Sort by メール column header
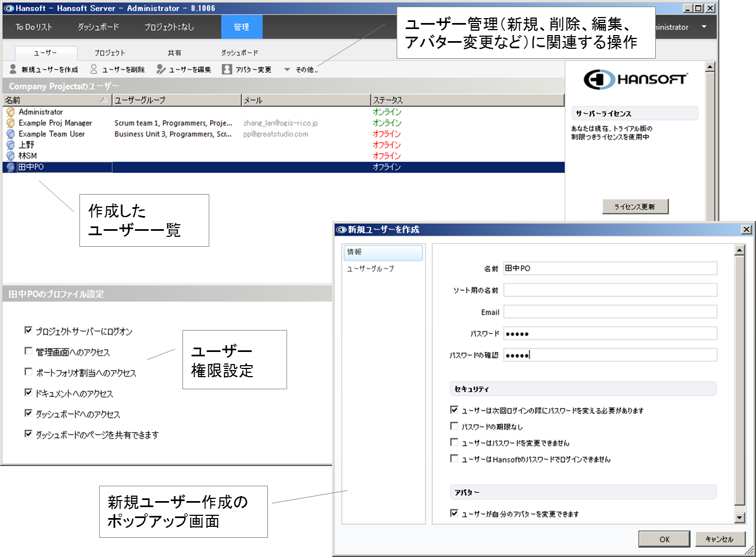 pos(306,100)
